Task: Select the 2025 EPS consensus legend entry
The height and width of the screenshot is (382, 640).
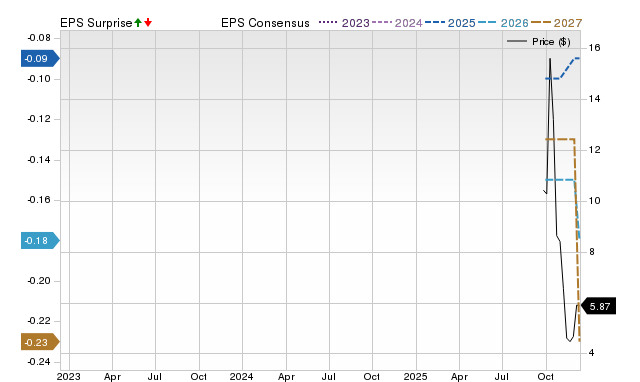Action: (x=450, y=23)
